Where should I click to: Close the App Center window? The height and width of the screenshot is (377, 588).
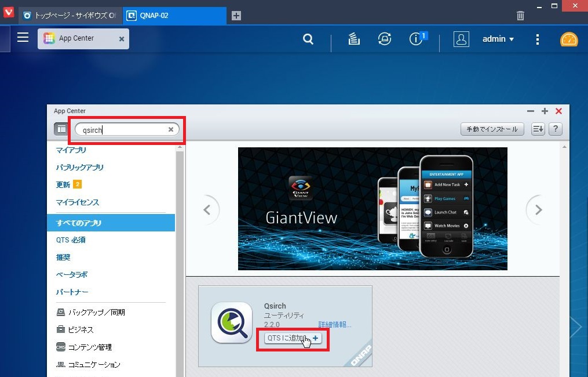coord(559,111)
